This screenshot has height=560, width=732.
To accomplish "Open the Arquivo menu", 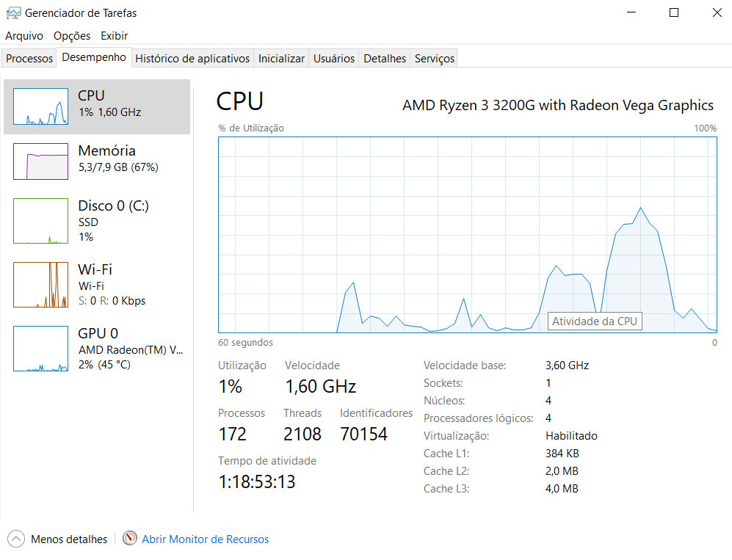I will [24, 36].
